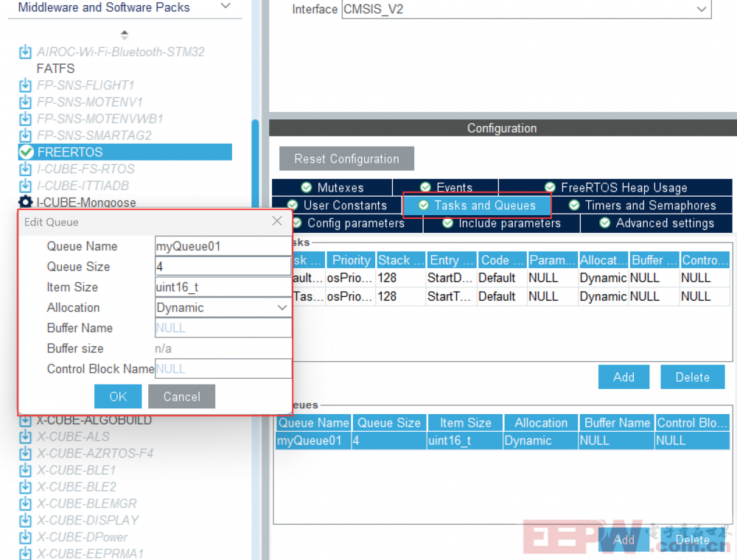Cancel the Edit Queue dialog
The height and width of the screenshot is (560, 737).
[182, 396]
